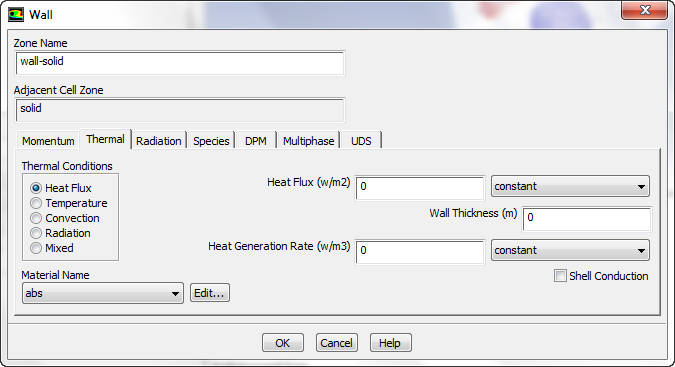Image resolution: width=675 pixels, height=367 pixels.
Task: Open the Thermal tab
Action: pos(105,139)
